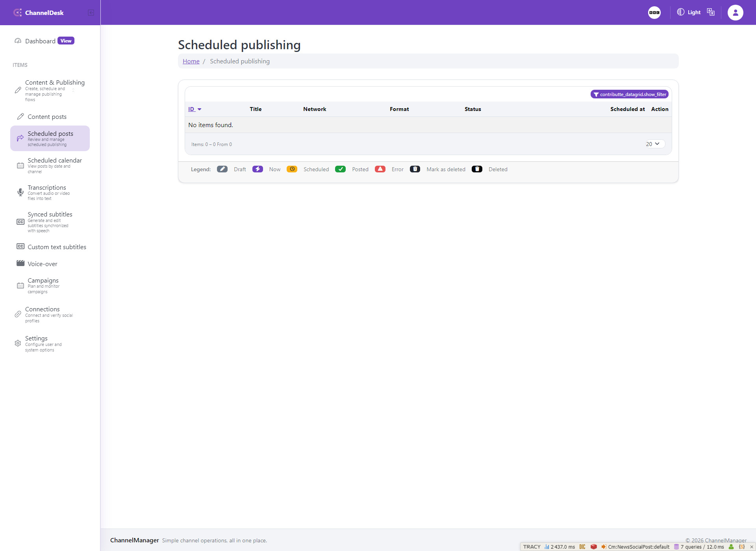This screenshot has height=551, width=756.
Task: Click the Scheduled legend clock icon
Action: tap(292, 169)
